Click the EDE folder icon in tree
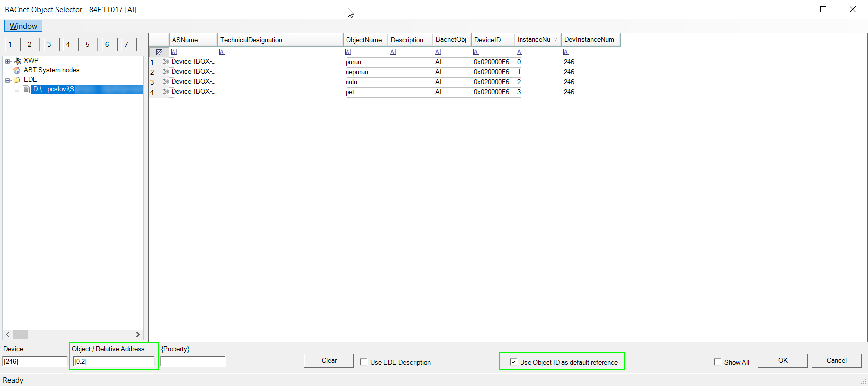Viewport: 868px width, 386px height. pos(17,80)
